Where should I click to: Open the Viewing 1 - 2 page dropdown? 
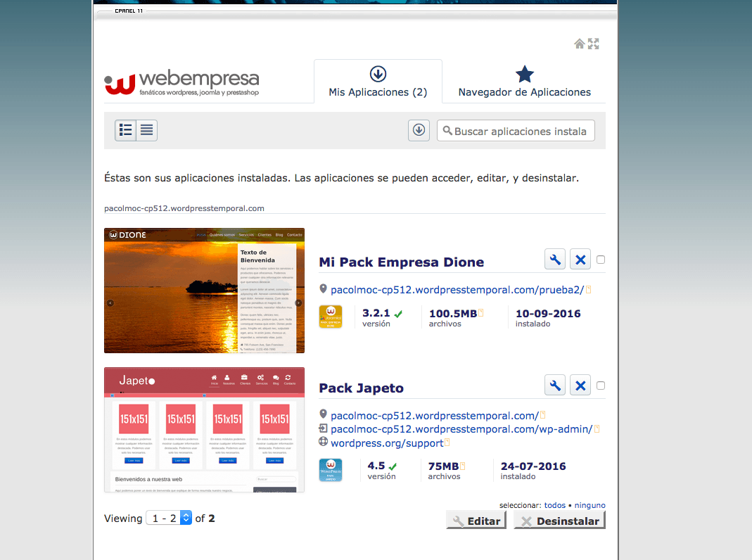[x=169, y=518]
